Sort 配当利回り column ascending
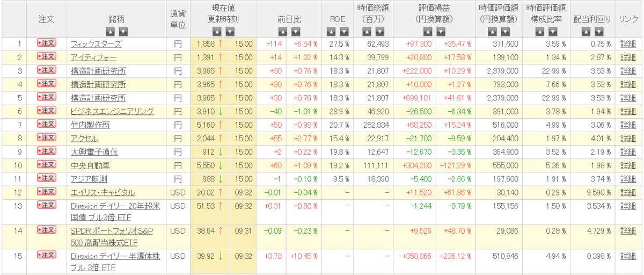Viewport: 644px width, 275px height. (x=586, y=32)
